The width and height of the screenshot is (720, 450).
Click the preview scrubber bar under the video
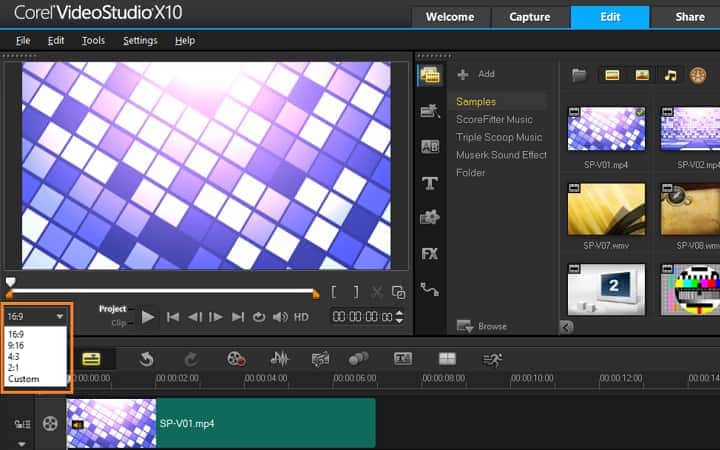(x=160, y=292)
